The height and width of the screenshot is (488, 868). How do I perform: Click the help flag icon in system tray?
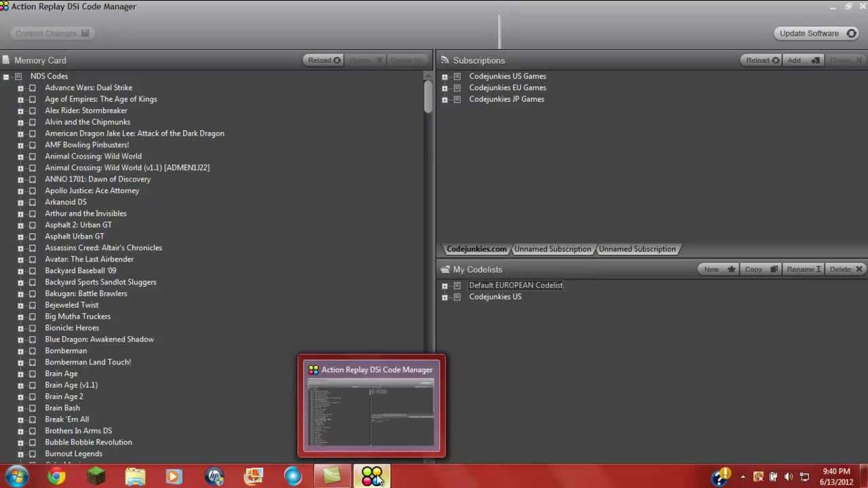click(x=720, y=476)
